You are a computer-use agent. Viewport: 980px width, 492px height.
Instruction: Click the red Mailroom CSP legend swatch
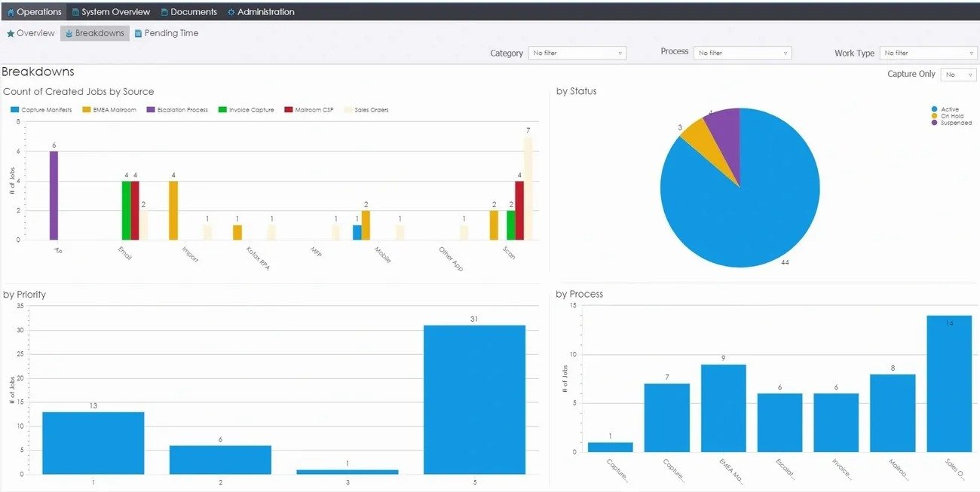(288, 110)
